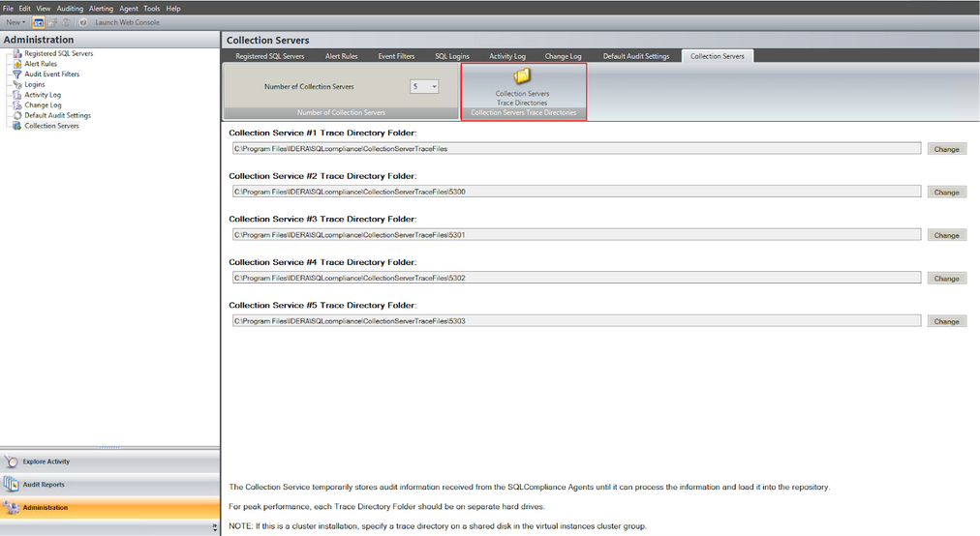980x536 pixels.
Task: Select Change Log in the Administration tree
Action: pyautogui.click(x=43, y=104)
